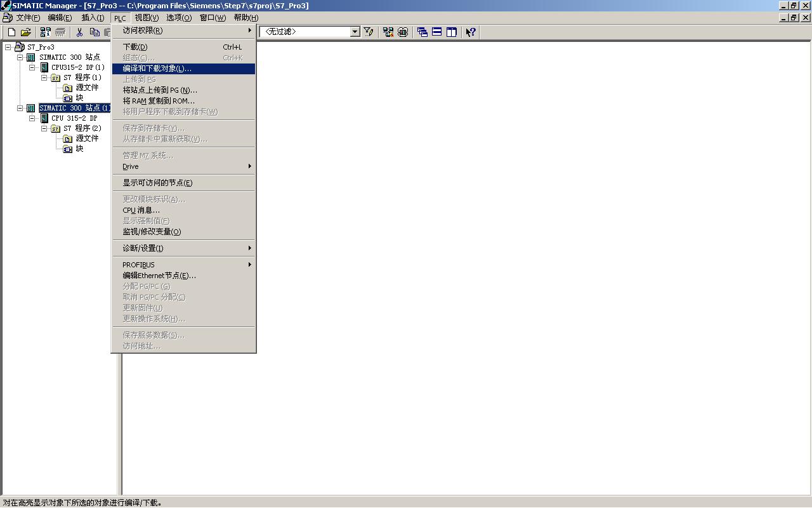Choose 将站点上传到 PG(N)... entry
The width and height of the screenshot is (812, 508).
(x=183, y=90)
